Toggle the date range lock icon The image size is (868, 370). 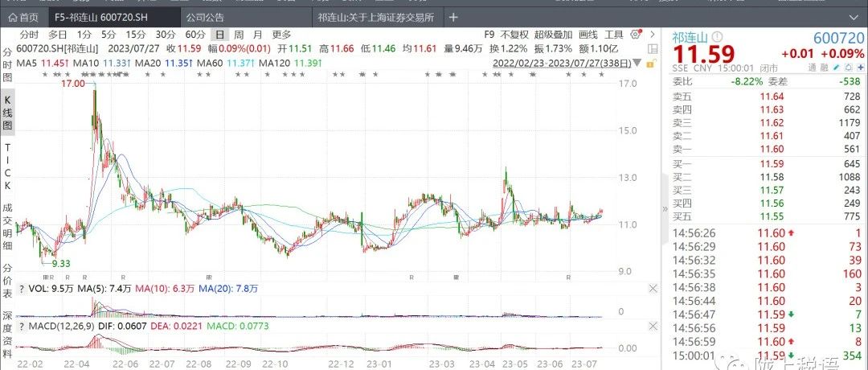point(651,64)
